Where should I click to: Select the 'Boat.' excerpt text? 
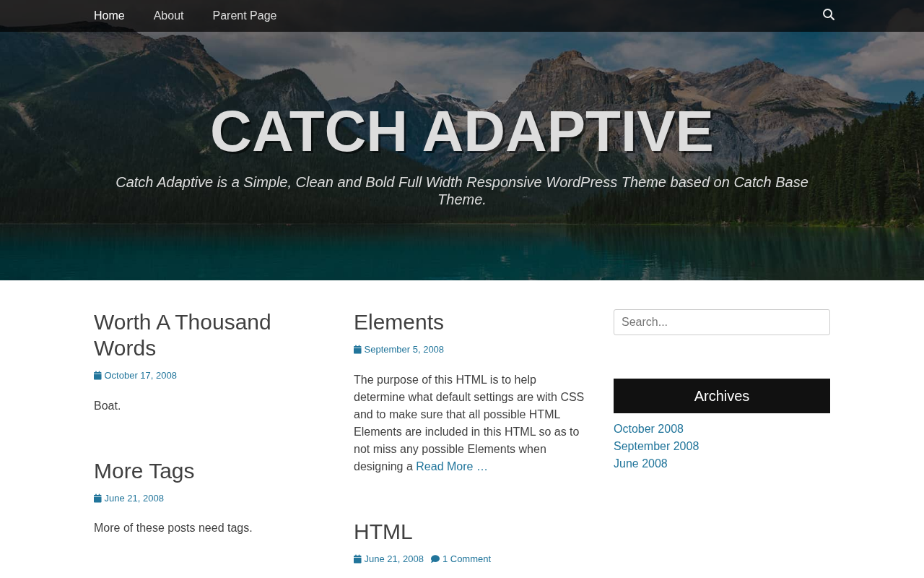pyautogui.click(x=108, y=406)
